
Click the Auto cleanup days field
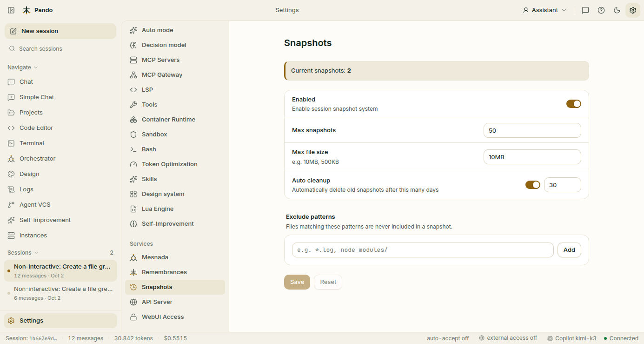[563, 185]
